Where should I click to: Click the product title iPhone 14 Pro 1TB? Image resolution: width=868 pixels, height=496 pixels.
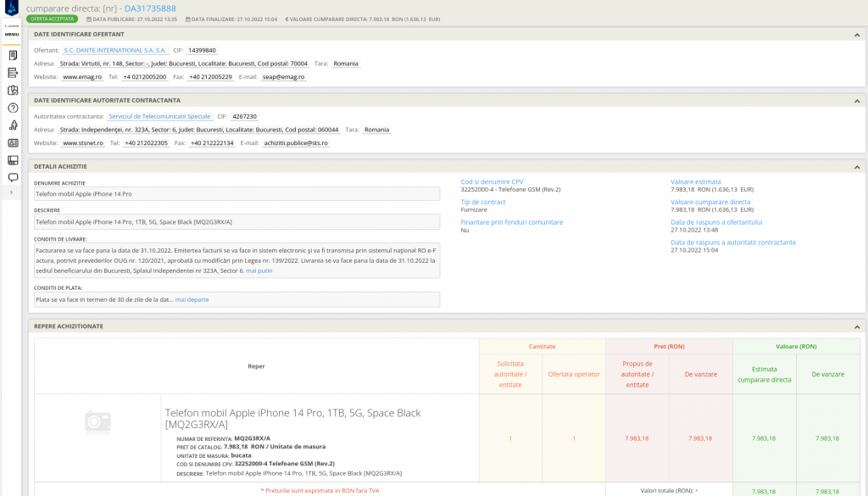tap(292, 419)
